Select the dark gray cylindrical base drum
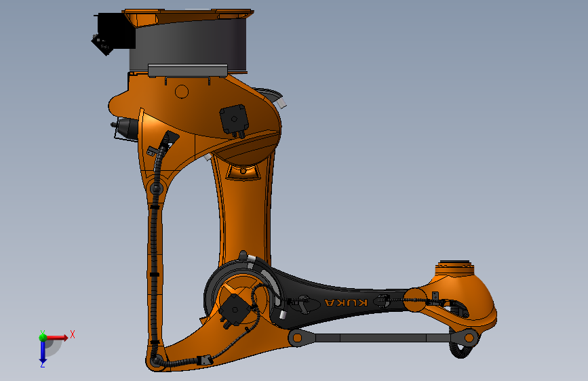Viewport: 588px width, 381px height. click(x=187, y=45)
